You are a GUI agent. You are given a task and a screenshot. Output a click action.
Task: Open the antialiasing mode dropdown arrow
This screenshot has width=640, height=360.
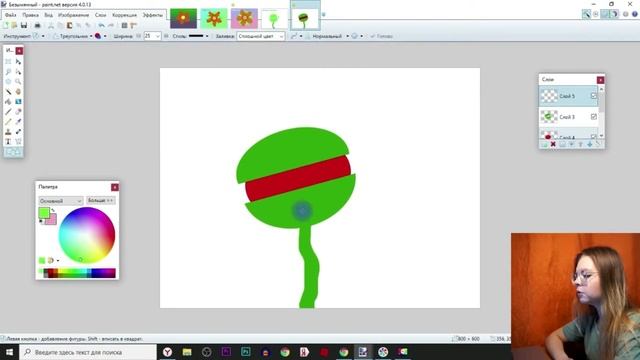pyautogui.click(x=301, y=36)
